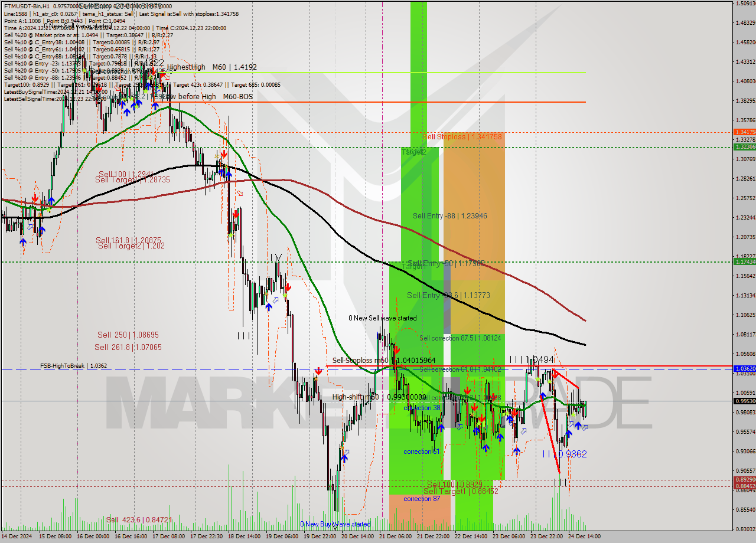Click the red 1.34175 price tag on axis
This screenshot has width=756, height=543.
coord(744,132)
